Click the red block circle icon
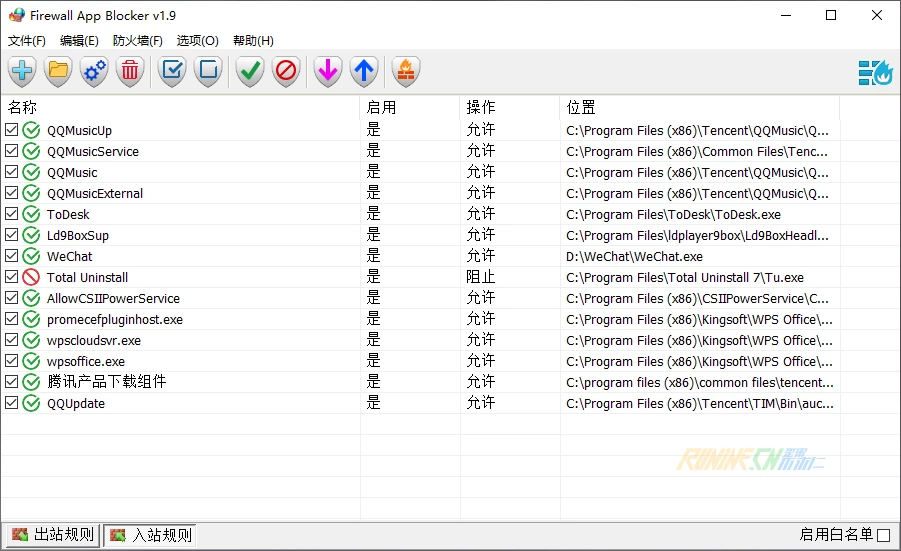 point(286,71)
